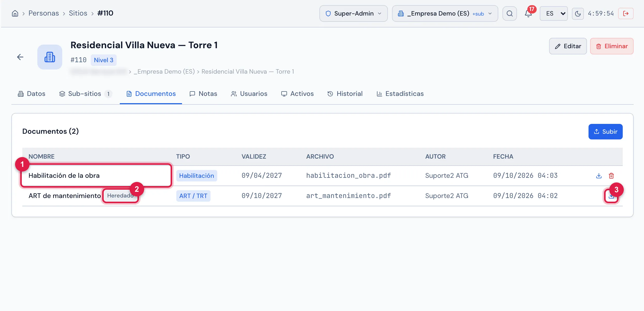Toggle dark mode moon icon

pos(578,13)
